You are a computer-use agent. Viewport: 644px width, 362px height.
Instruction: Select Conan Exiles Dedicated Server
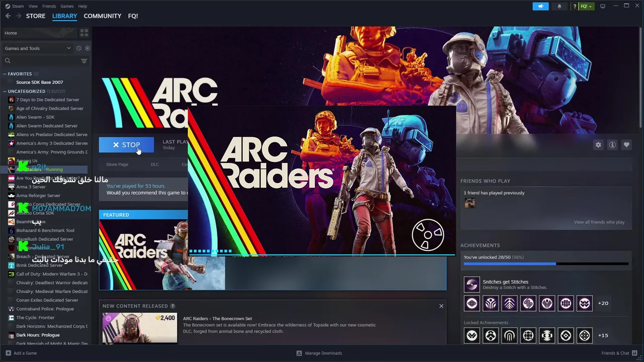click(47, 300)
